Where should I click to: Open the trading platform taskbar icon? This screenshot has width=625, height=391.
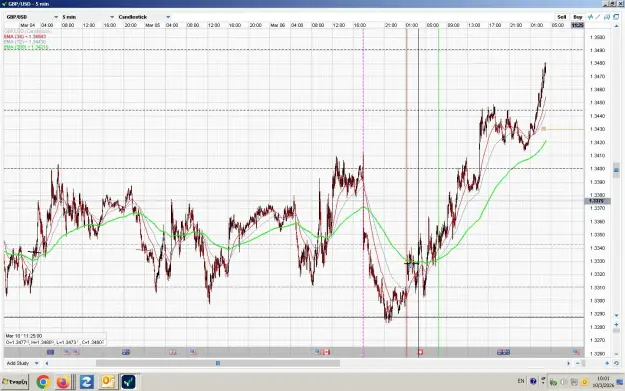click(129, 382)
